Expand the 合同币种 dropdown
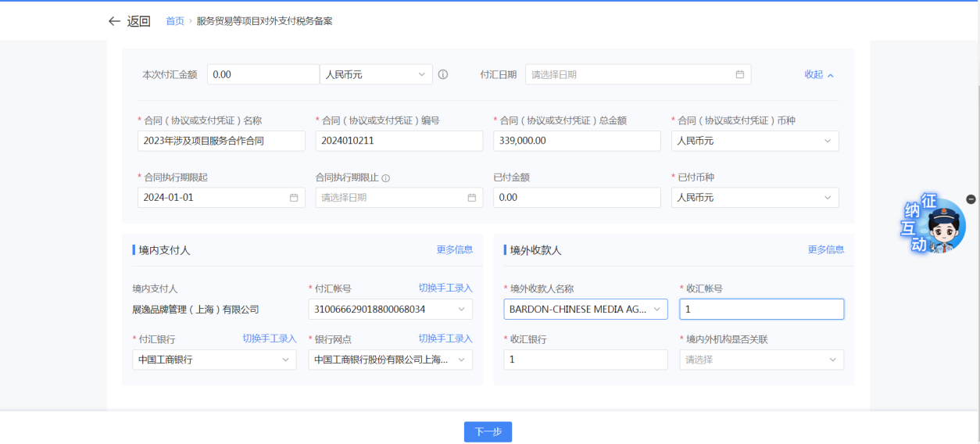 tap(754, 141)
